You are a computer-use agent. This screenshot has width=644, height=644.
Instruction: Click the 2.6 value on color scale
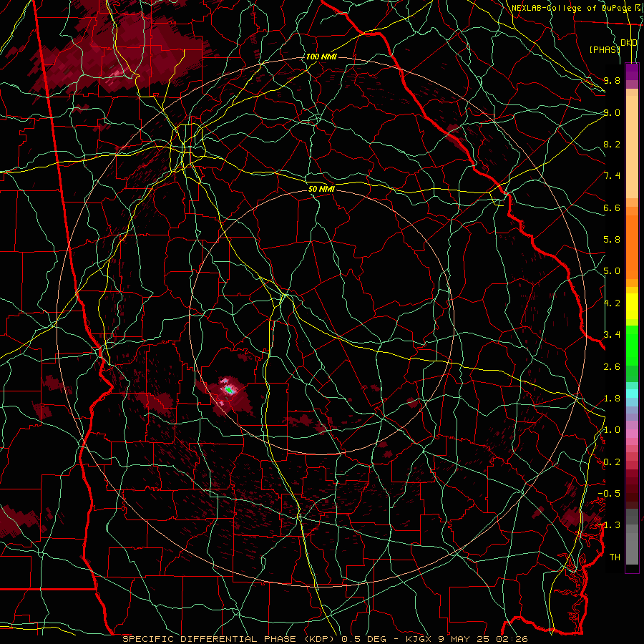(612, 367)
